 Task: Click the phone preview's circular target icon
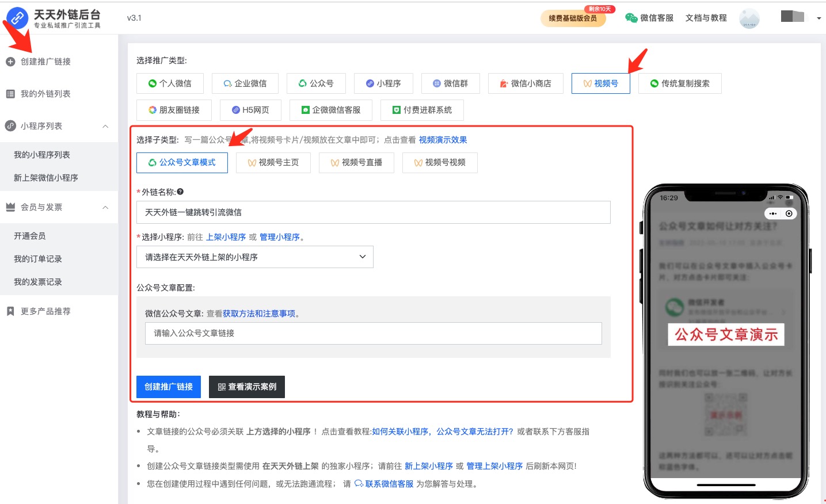click(789, 213)
